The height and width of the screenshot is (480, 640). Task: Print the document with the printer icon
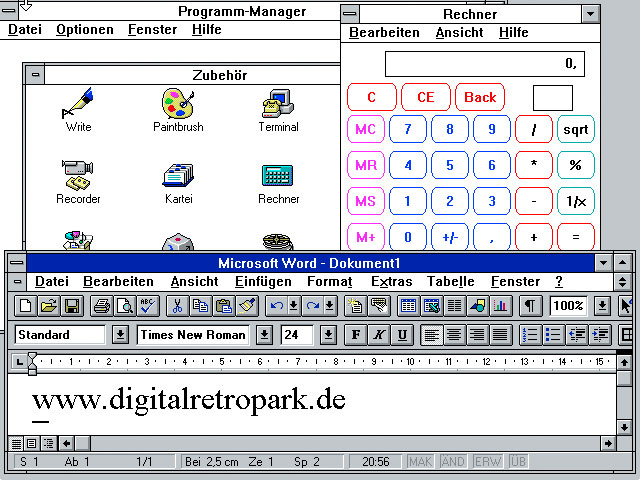(x=102, y=306)
